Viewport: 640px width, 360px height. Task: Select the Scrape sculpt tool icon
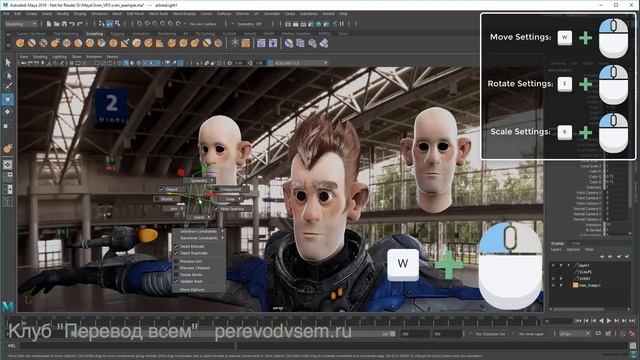[x=148, y=43]
